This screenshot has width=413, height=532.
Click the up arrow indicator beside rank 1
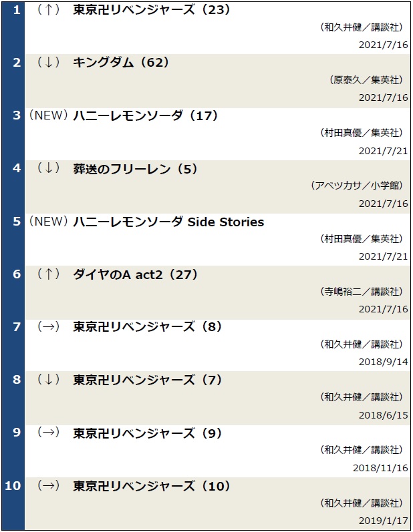[49, 10]
